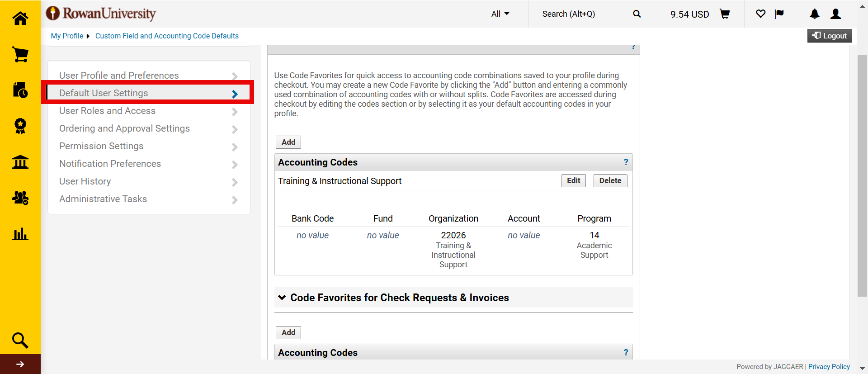The width and height of the screenshot is (868, 374).
Task: Click the flag action items icon
Action: (x=779, y=14)
